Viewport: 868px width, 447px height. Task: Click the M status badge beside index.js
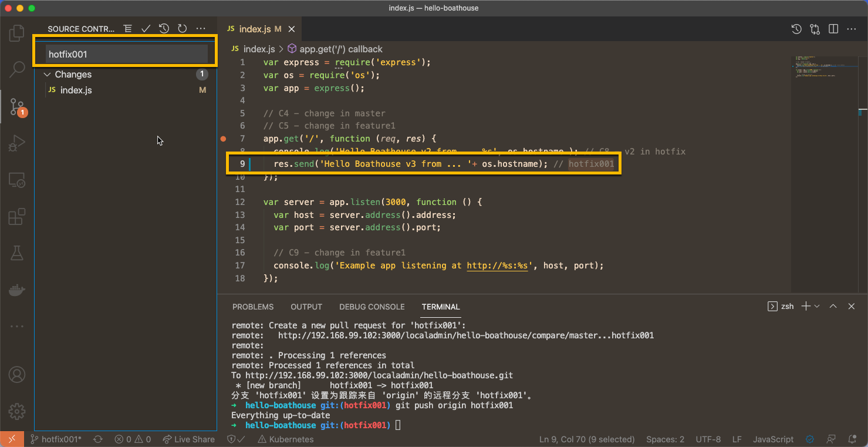coord(202,90)
